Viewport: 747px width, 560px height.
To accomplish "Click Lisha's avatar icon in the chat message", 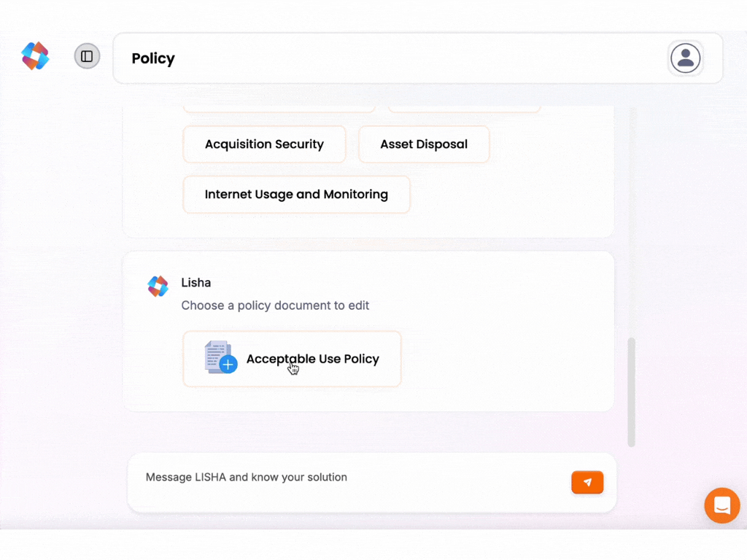I will click(158, 286).
